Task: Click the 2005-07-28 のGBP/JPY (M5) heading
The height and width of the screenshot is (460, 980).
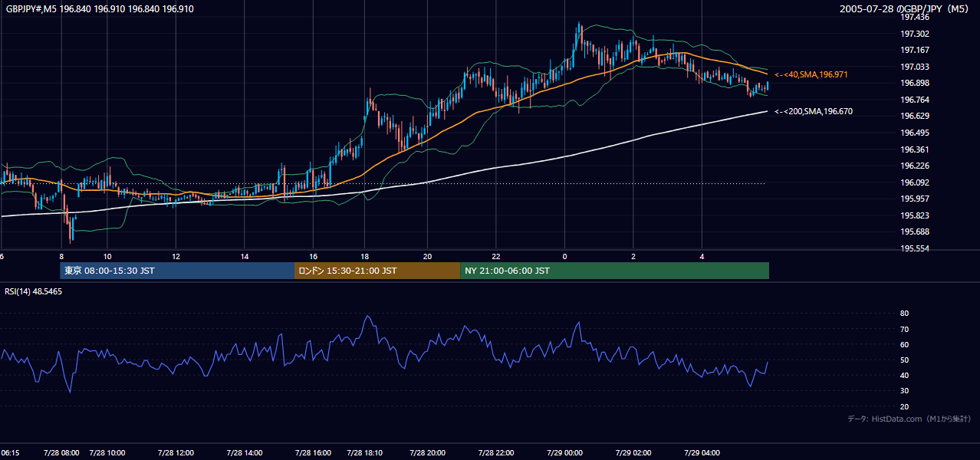Action: (x=906, y=9)
